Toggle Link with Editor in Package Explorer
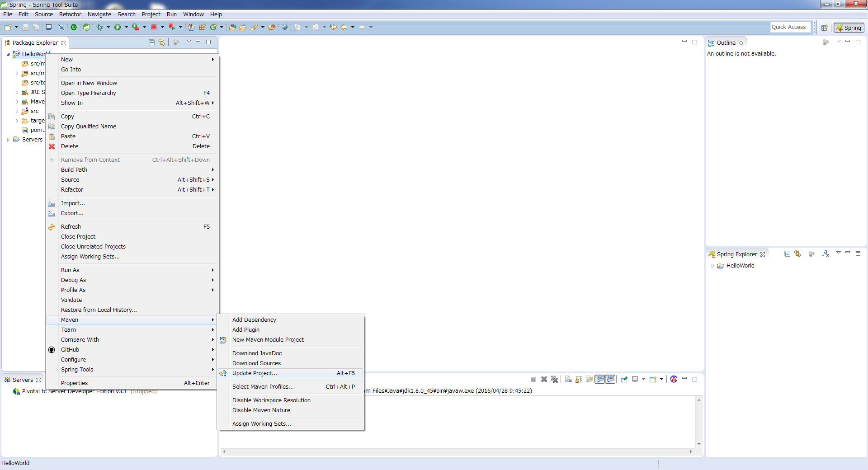Image resolution: width=868 pixels, height=470 pixels. pyautogui.click(x=162, y=42)
